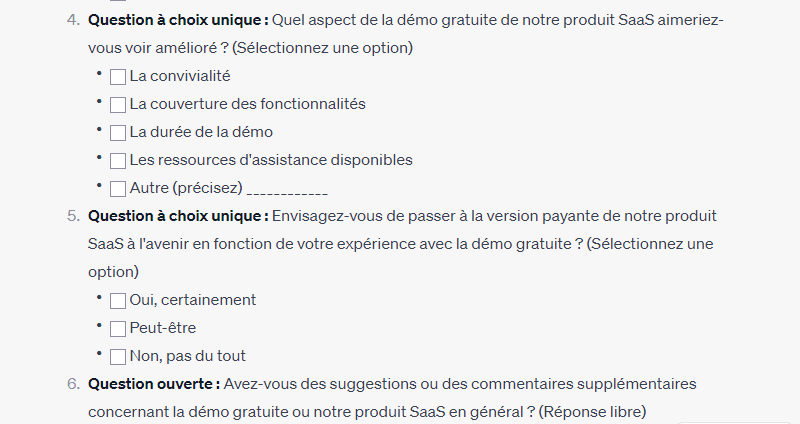This screenshot has height=424, width=800.
Task: Click question 5's 'Question à choix unique' heading
Action: (178, 216)
